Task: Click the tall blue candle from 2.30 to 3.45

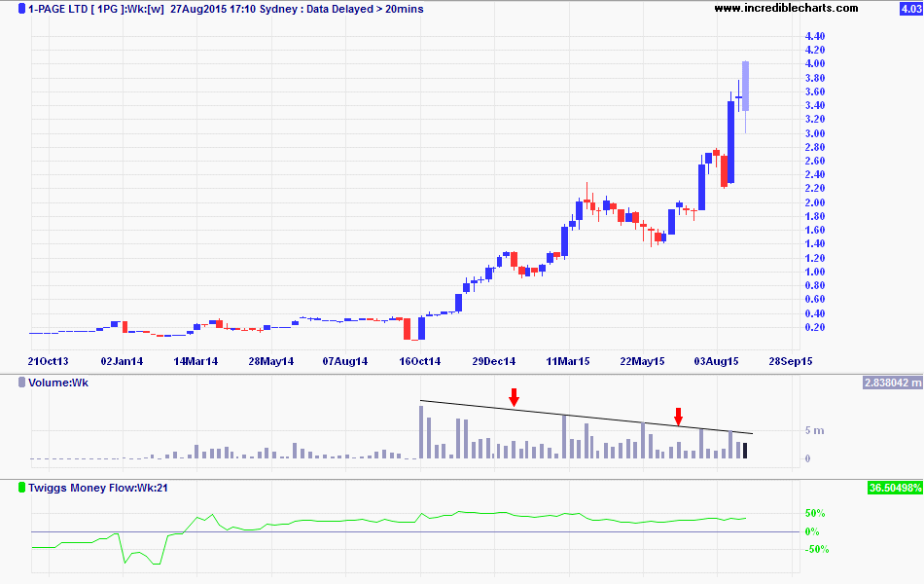Action: pyautogui.click(x=730, y=142)
